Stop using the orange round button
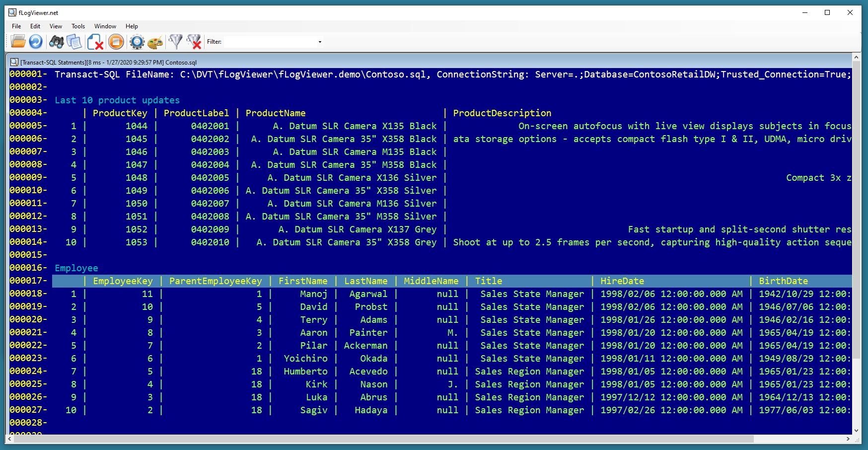 click(116, 42)
